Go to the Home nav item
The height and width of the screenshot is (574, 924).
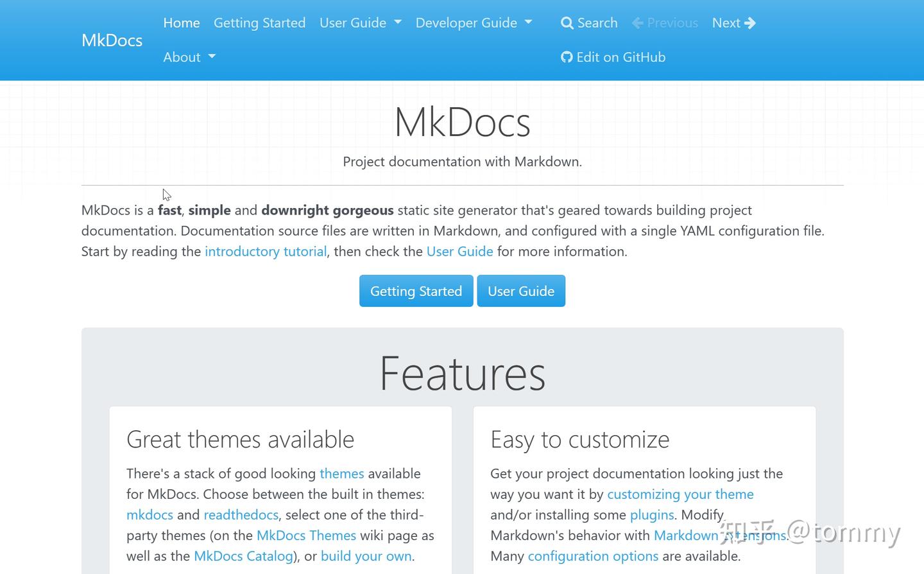click(x=182, y=23)
